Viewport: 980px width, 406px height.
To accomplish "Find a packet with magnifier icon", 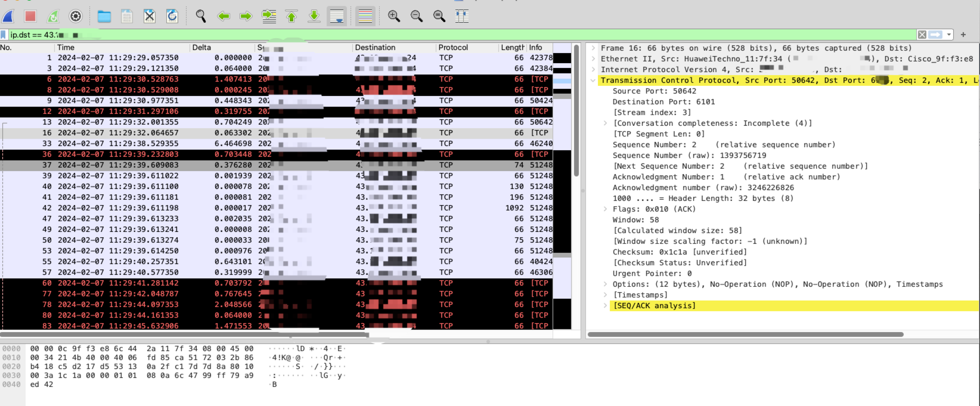I will (x=201, y=16).
